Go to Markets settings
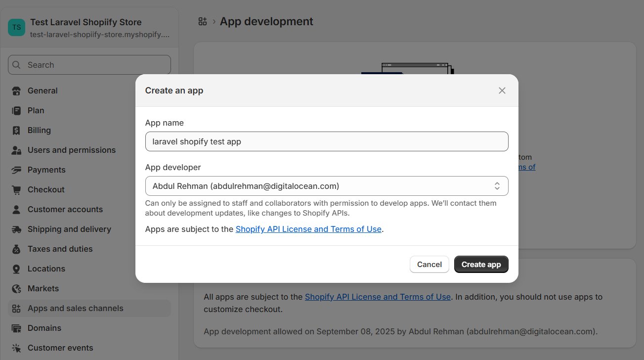 [89, 289]
